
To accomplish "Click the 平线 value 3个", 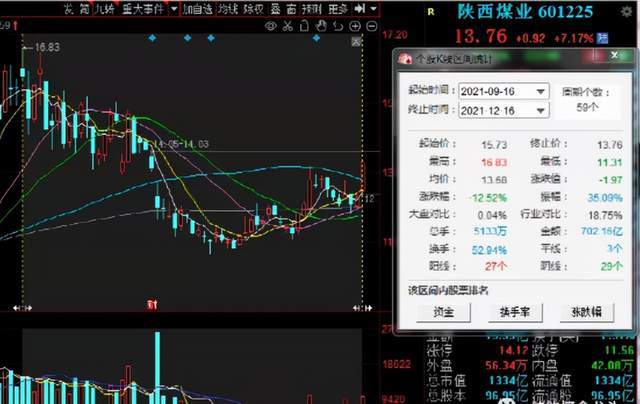I will 614,249.
